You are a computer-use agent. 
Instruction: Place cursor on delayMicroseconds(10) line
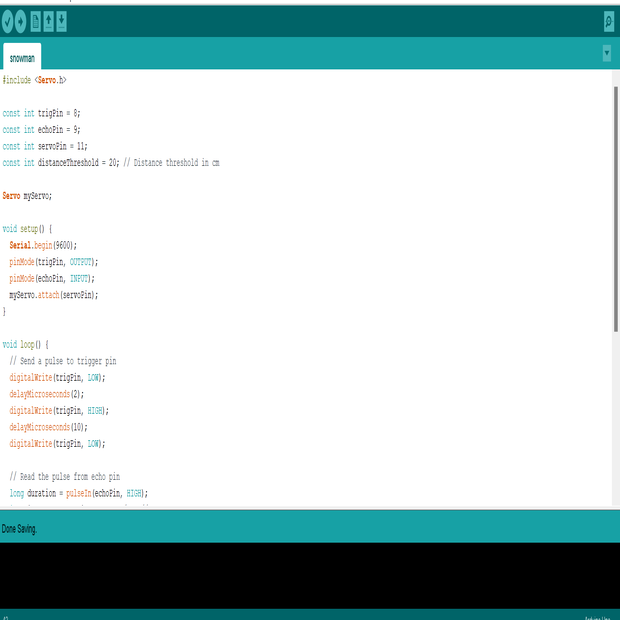[x=49, y=427]
